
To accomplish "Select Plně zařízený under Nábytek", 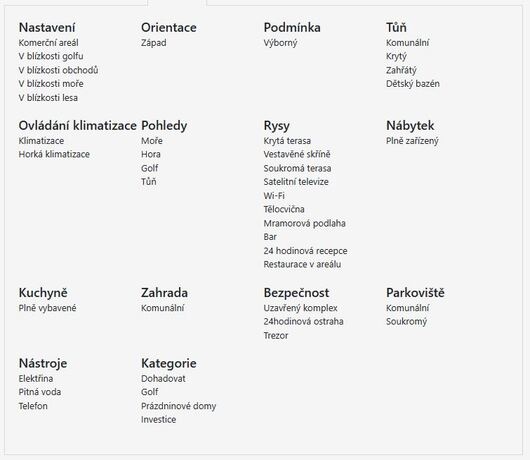I will (412, 141).
